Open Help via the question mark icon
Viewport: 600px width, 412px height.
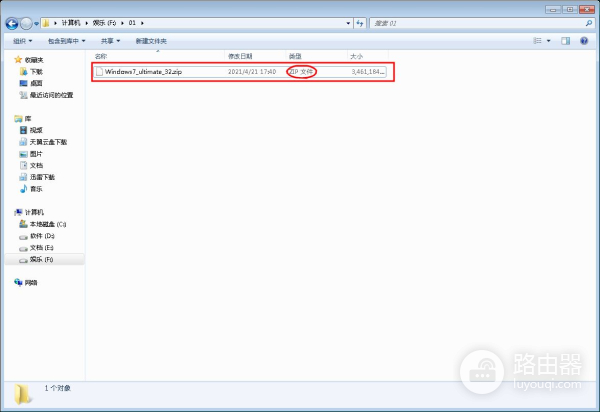coord(584,41)
